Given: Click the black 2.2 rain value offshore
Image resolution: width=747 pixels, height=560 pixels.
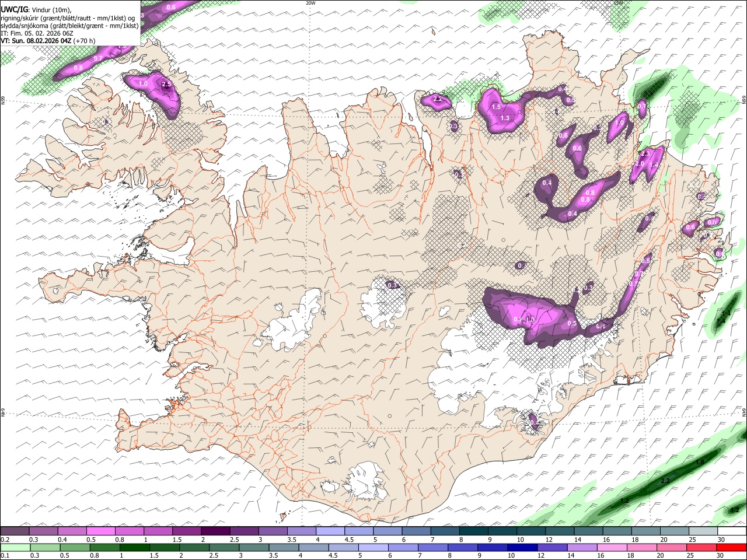Looking at the screenshot, I should coord(665,481).
